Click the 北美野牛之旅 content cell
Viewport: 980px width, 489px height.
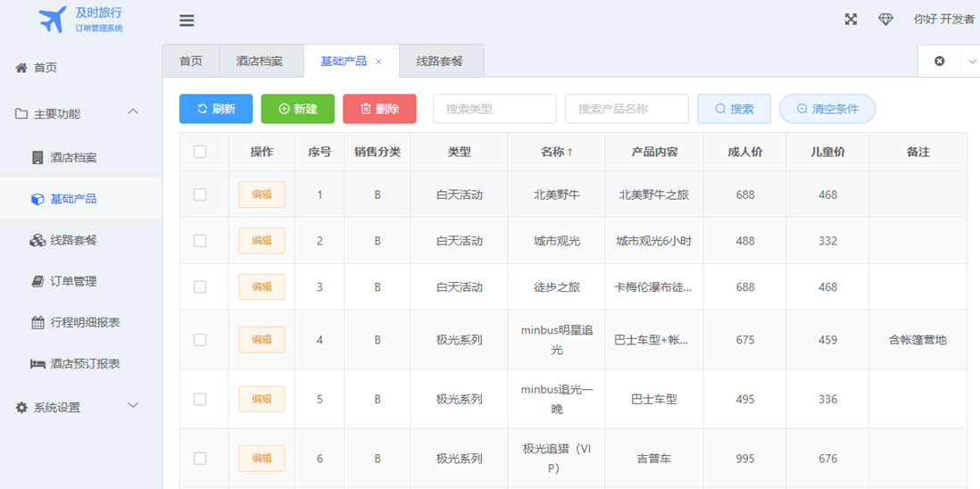(x=653, y=195)
